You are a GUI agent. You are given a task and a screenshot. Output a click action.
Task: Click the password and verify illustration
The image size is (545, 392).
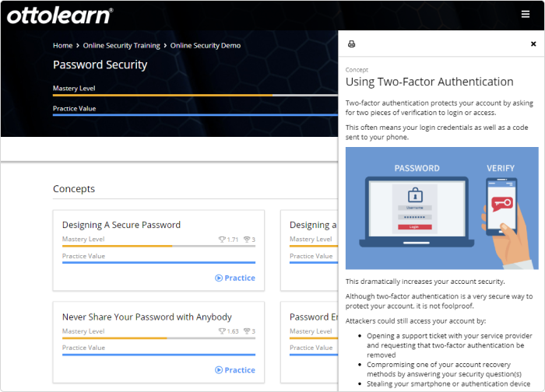point(441,208)
